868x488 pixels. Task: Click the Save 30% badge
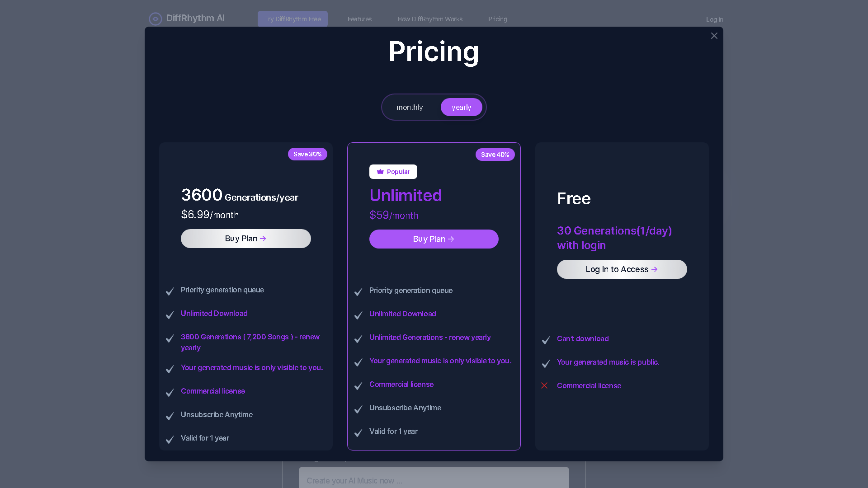pos(307,154)
